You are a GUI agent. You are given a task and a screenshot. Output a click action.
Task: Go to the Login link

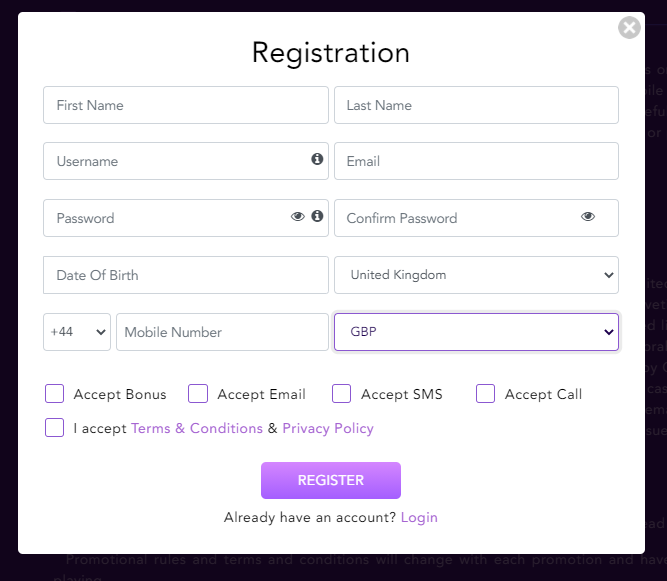point(419,518)
